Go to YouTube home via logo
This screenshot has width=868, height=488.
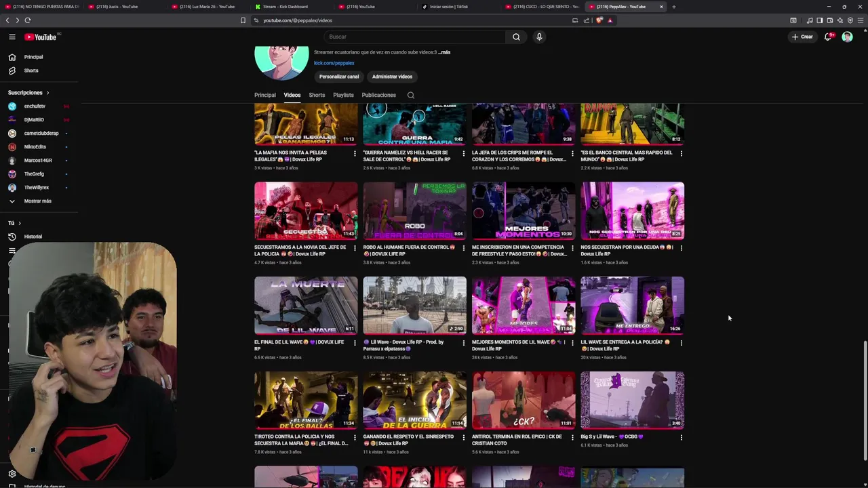[x=42, y=37]
